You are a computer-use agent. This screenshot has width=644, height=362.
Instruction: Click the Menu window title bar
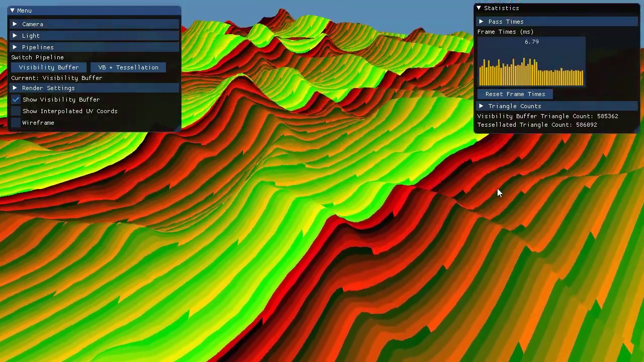pyautogui.click(x=95, y=11)
